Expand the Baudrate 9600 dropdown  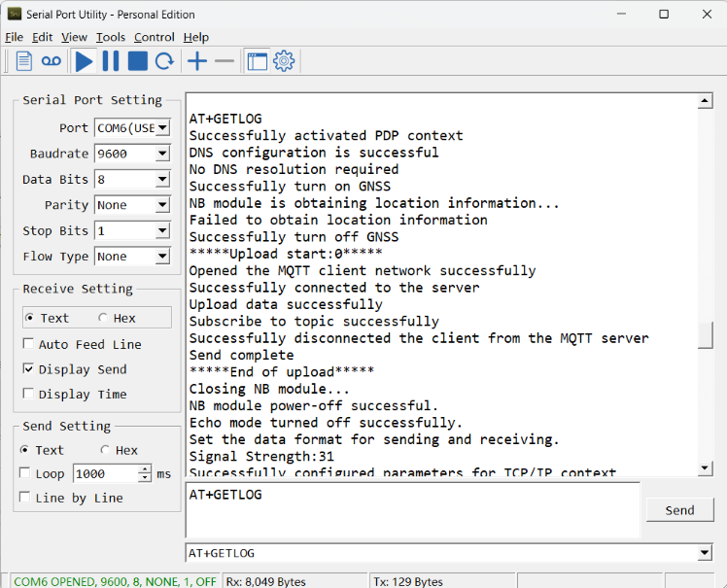coord(162,154)
